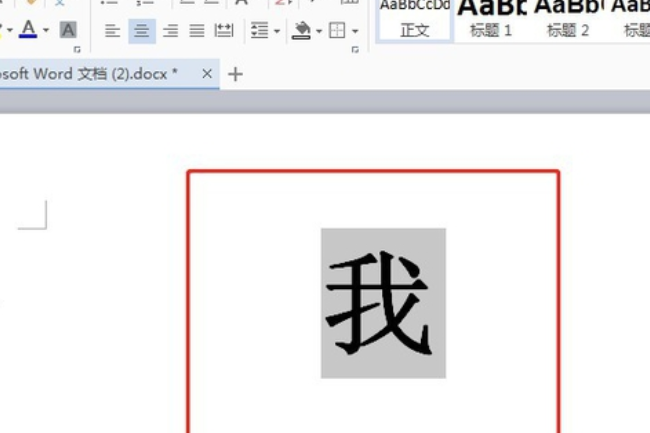Expand the line spacing dropdown arrow
Screen dimensions: 650x433
(x=277, y=31)
